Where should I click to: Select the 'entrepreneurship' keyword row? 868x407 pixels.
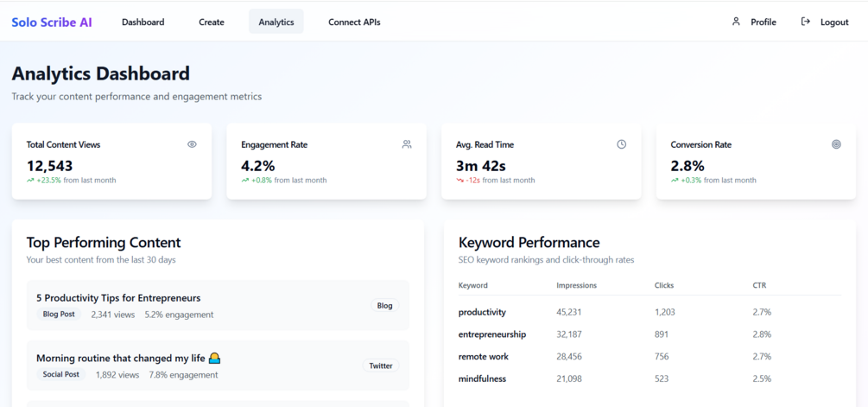pos(649,334)
